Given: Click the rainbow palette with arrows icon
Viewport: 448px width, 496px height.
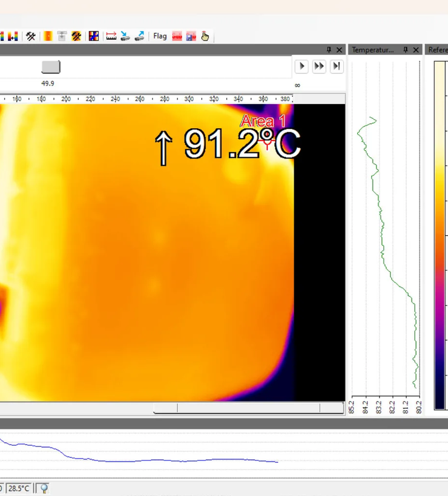Looking at the screenshot, I should pos(13,36).
